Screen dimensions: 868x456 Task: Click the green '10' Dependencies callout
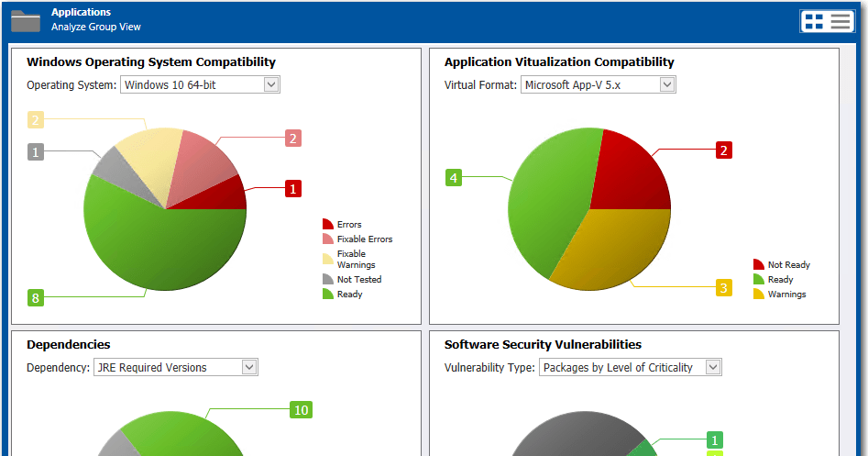click(301, 410)
